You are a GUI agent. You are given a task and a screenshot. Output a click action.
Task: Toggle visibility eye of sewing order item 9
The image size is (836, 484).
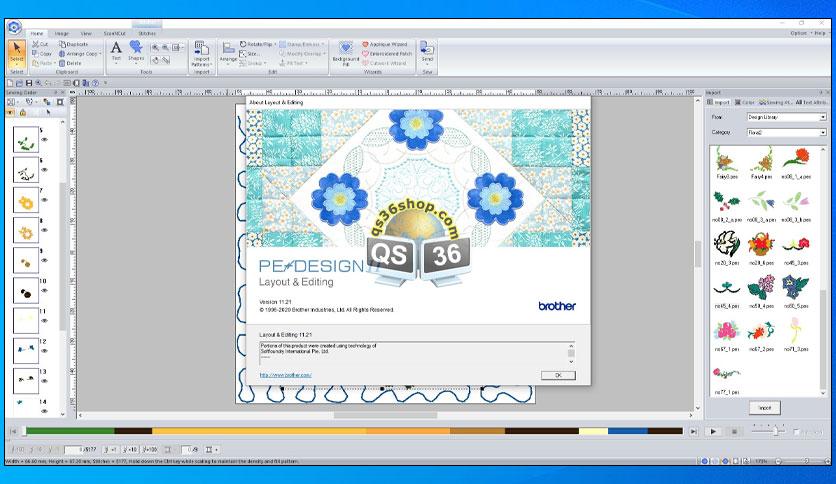point(45,260)
